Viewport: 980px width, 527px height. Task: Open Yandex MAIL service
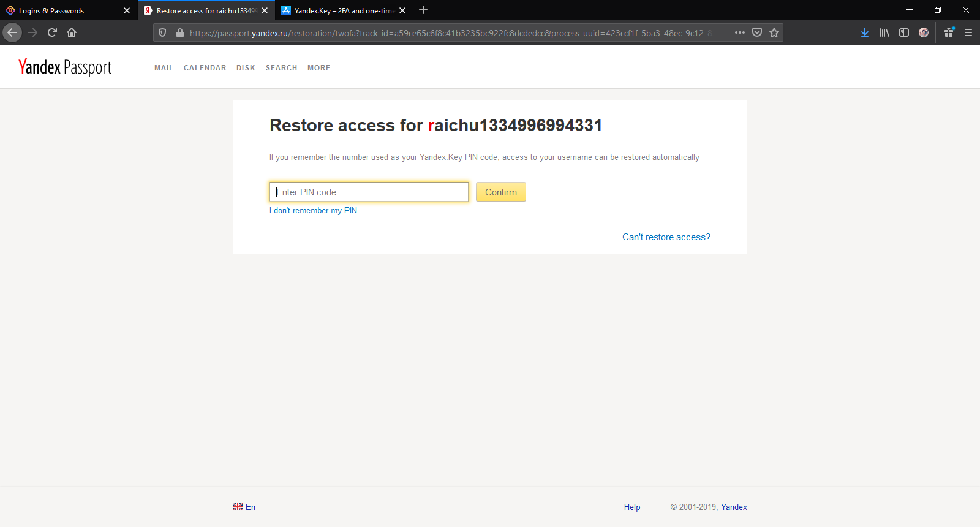point(164,68)
